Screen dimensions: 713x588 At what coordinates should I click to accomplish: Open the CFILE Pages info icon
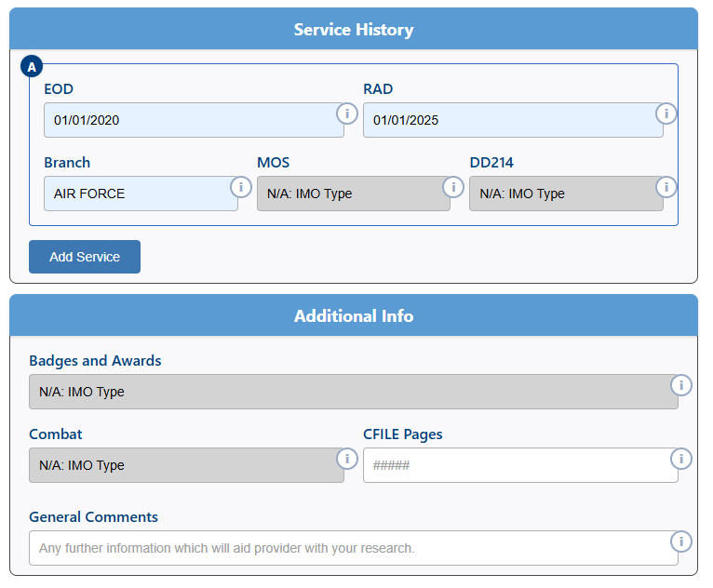681,459
